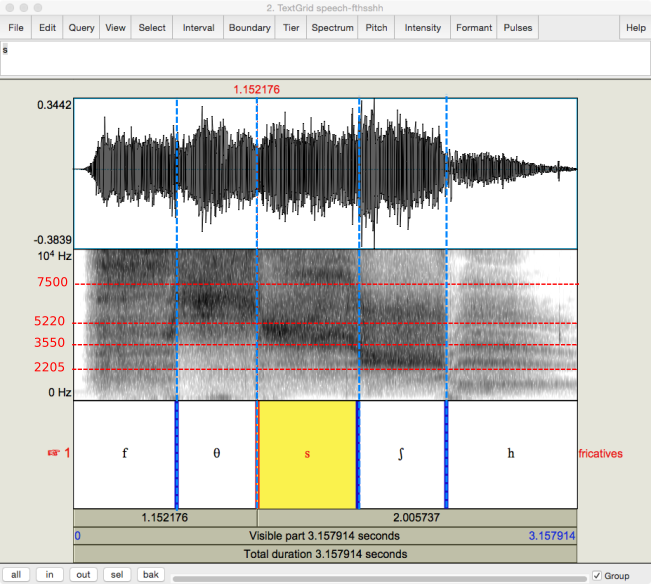Viewport: 651px width, 584px height.
Task: Click the 2205 Hz frequency label
Action: [x=50, y=367]
